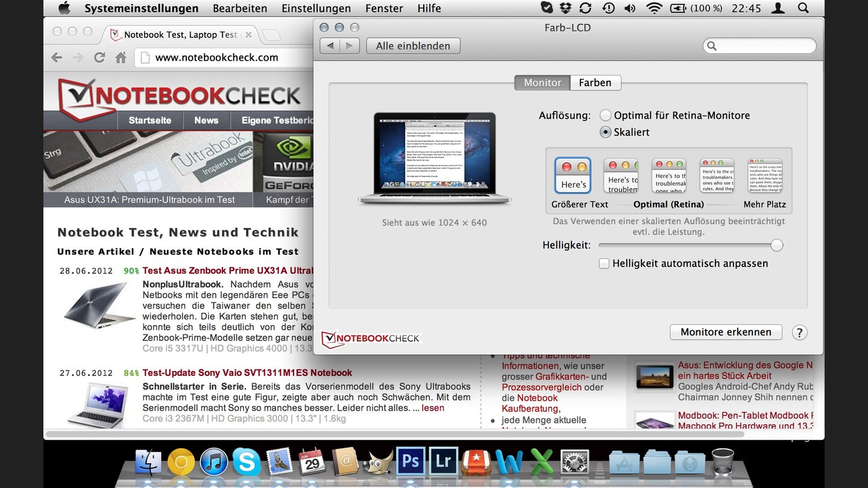Screen dimensions: 868x488
Task: Click the Chrome address bar URL
Action: coord(217,58)
